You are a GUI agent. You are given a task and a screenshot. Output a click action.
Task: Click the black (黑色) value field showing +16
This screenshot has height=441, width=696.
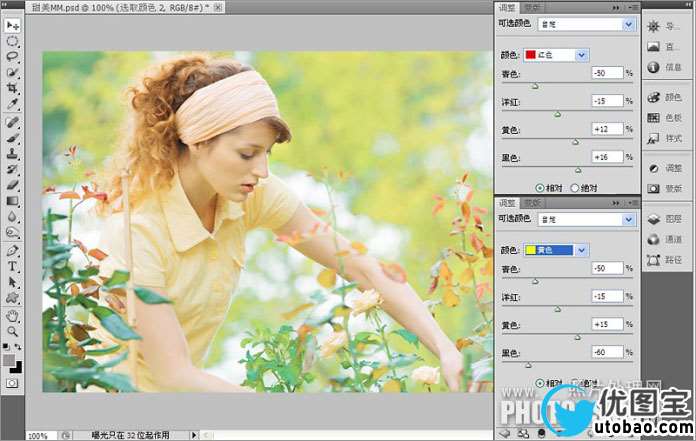(606, 157)
